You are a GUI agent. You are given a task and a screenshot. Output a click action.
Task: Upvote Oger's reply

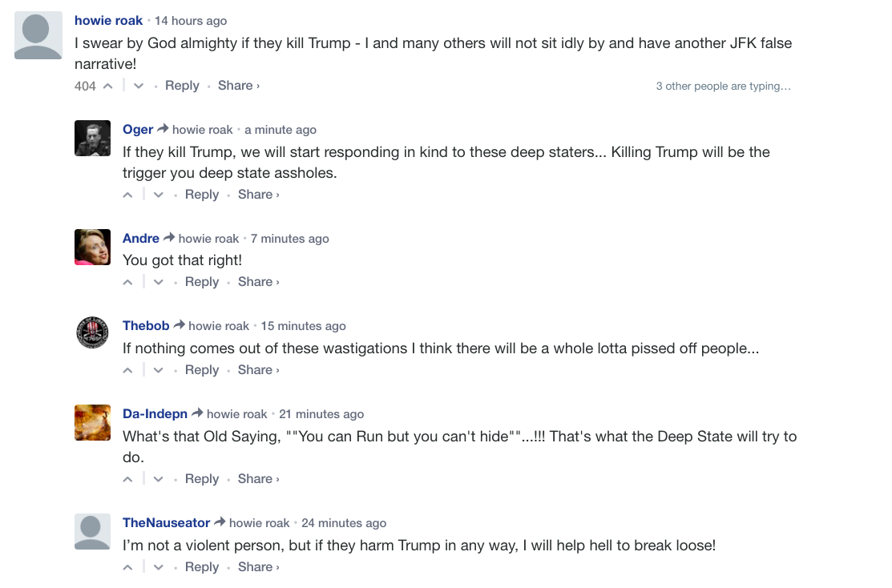pos(127,195)
